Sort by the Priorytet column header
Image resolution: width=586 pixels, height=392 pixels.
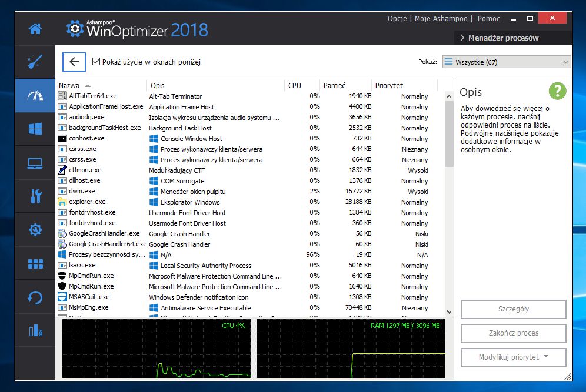point(404,85)
